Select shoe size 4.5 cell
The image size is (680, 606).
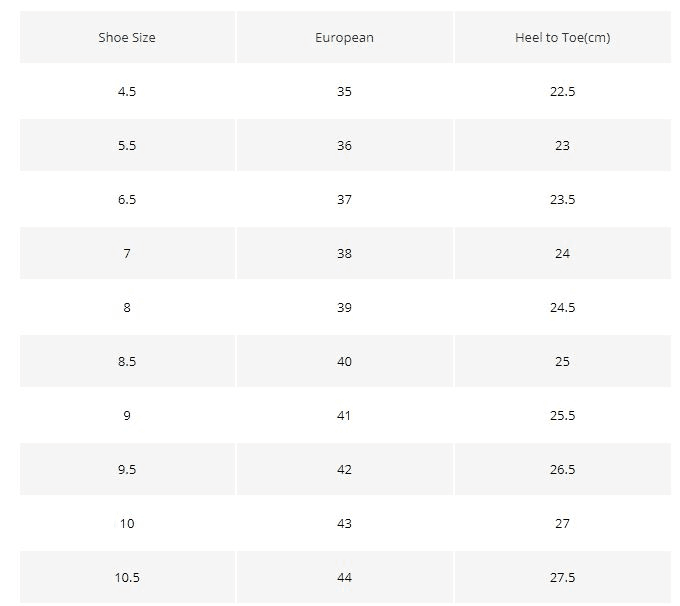[127, 92]
